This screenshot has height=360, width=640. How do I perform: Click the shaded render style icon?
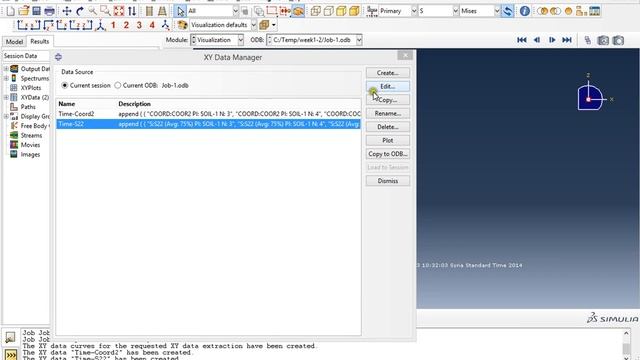(354, 11)
